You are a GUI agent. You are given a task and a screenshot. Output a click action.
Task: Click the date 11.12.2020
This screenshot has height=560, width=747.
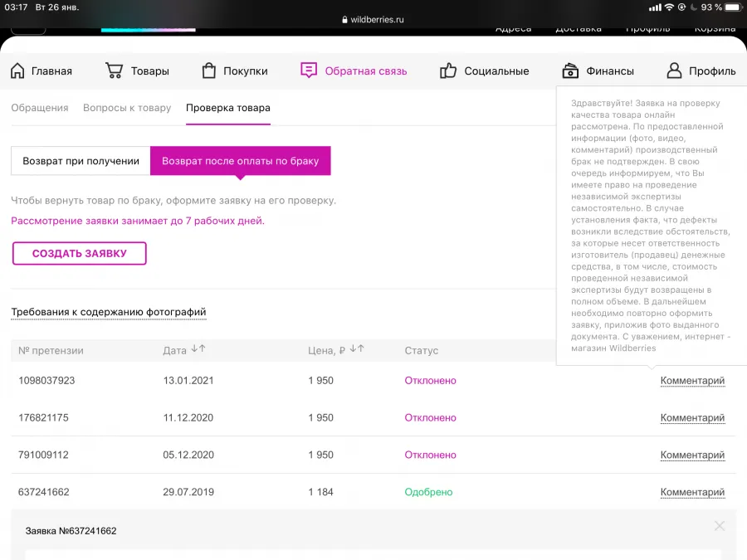188,417
